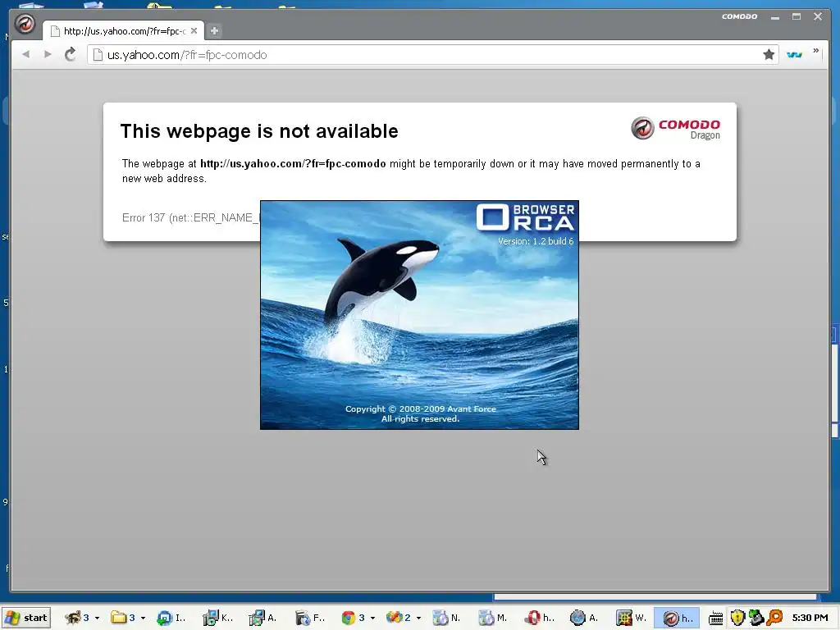The height and width of the screenshot is (630, 840).
Task: Select the us.yahoo.com browser tab
Action: click(123, 31)
